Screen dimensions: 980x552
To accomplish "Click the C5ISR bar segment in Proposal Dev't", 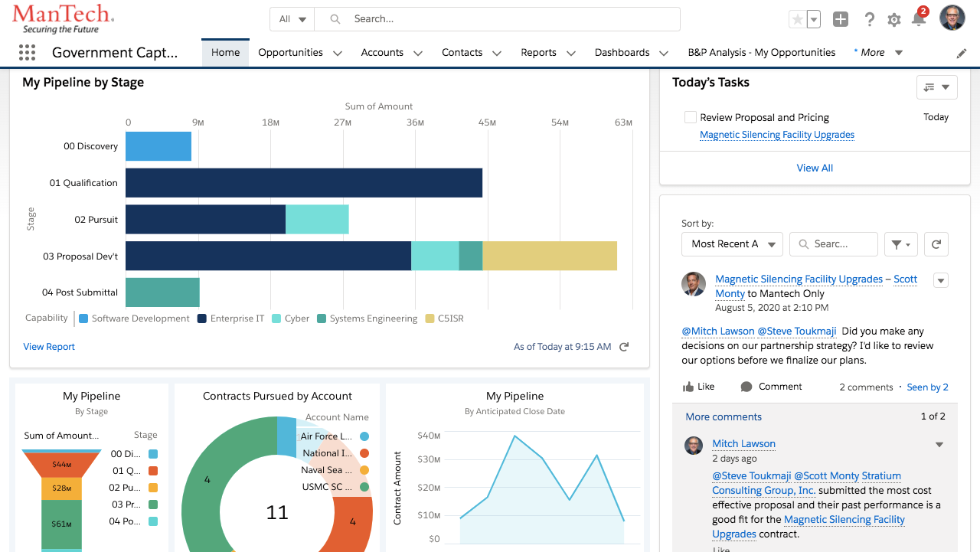I will click(x=549, y=256).
